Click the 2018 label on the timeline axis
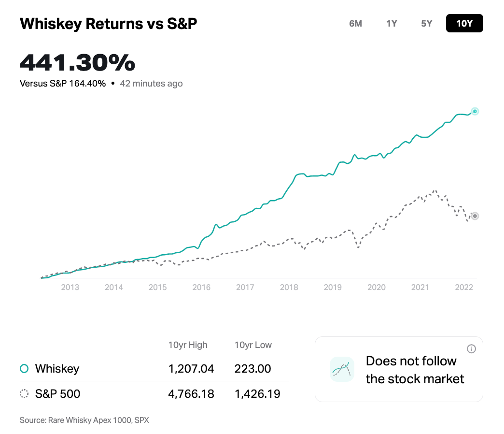504x434 pixels. [x=289, y=287]
